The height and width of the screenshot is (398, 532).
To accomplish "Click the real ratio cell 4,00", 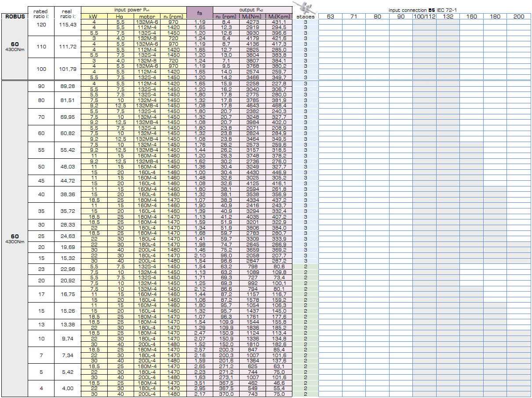I will pos(68,389).
